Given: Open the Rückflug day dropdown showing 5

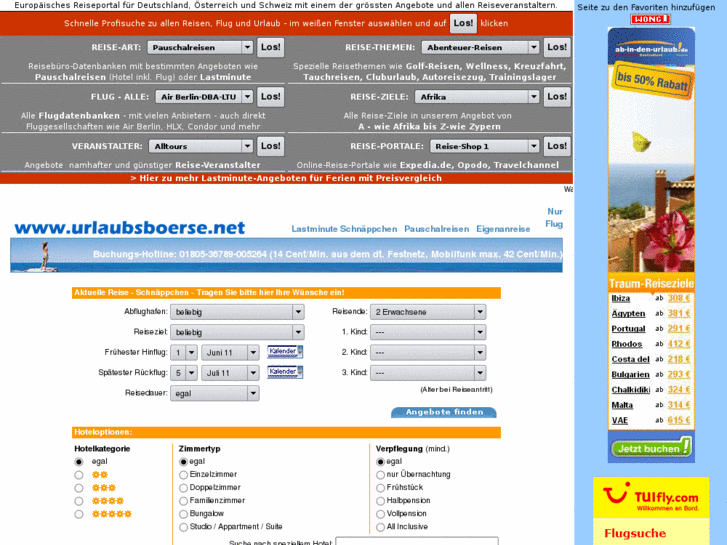Looking at the screenshot, I should [184, 373].
